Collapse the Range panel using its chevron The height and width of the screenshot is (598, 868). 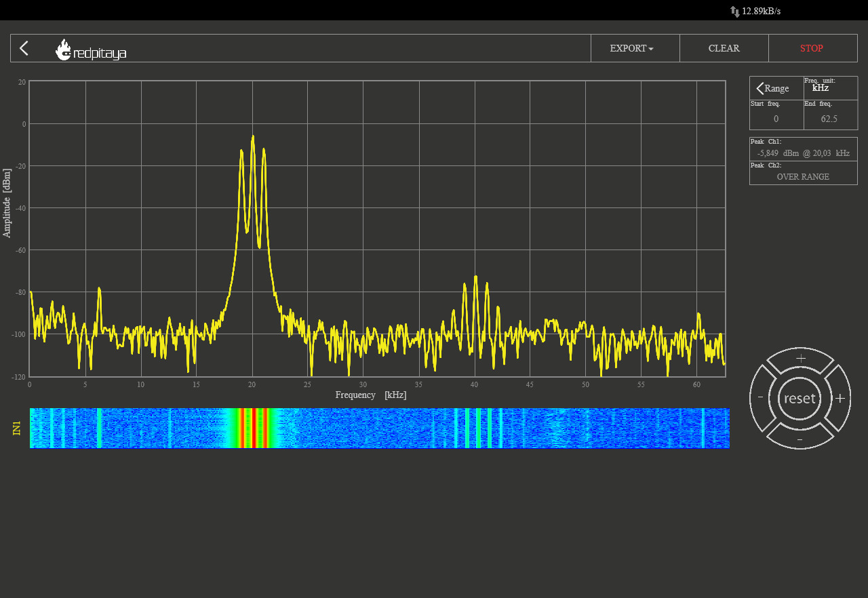[760, 88]
